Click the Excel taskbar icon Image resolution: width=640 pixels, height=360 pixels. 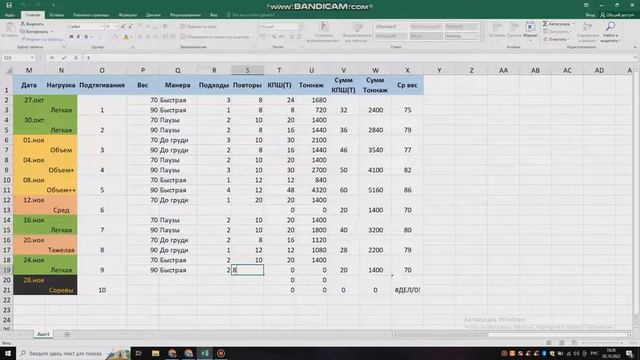[x=204, y=353]
